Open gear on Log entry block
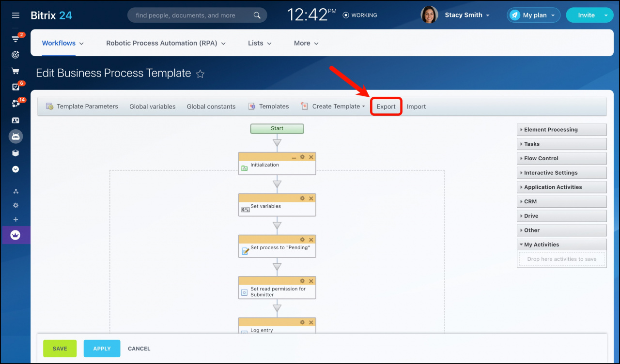 pos(302,322)
